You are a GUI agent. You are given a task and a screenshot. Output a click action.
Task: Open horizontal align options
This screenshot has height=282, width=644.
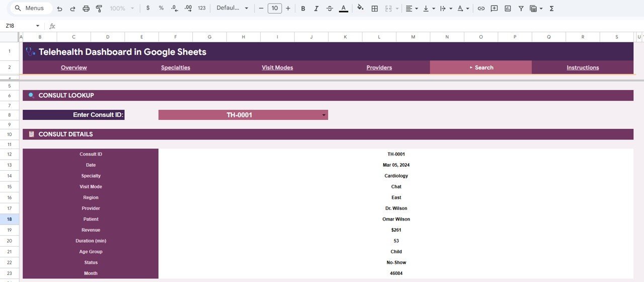(412, 9)
